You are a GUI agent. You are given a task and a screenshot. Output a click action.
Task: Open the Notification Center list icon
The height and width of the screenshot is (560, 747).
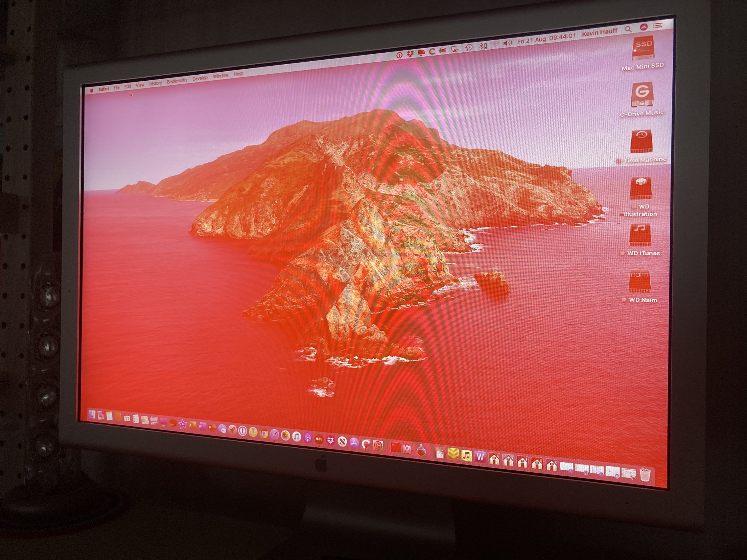658,25
